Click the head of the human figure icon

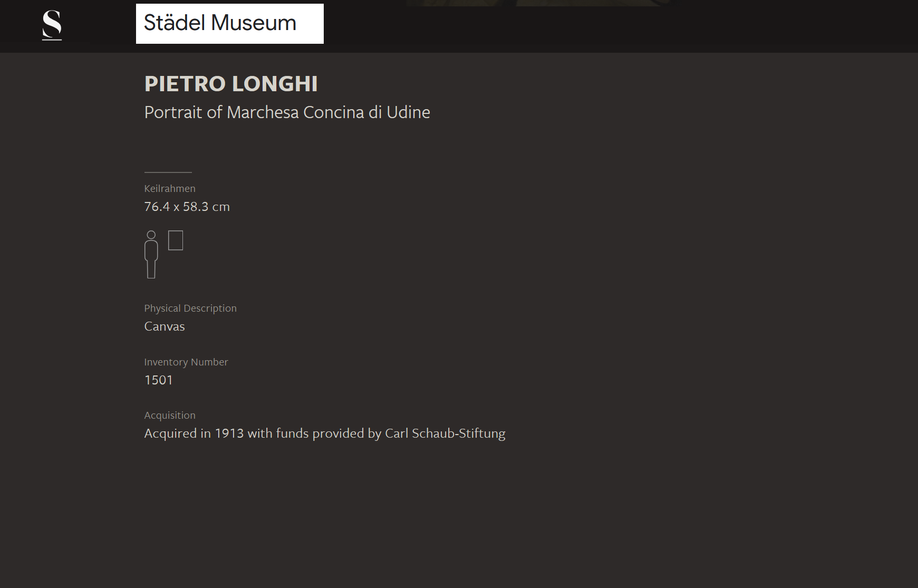[151, 235]
